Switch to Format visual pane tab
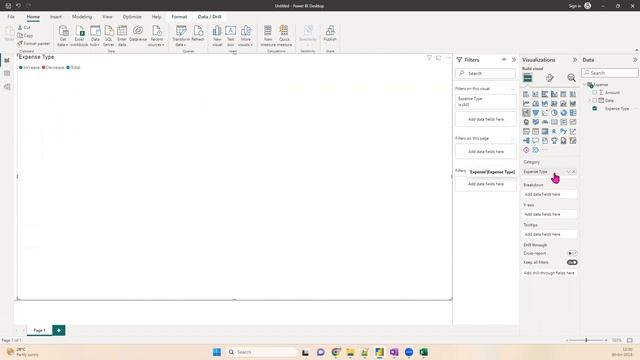 (x=549, y=78)
